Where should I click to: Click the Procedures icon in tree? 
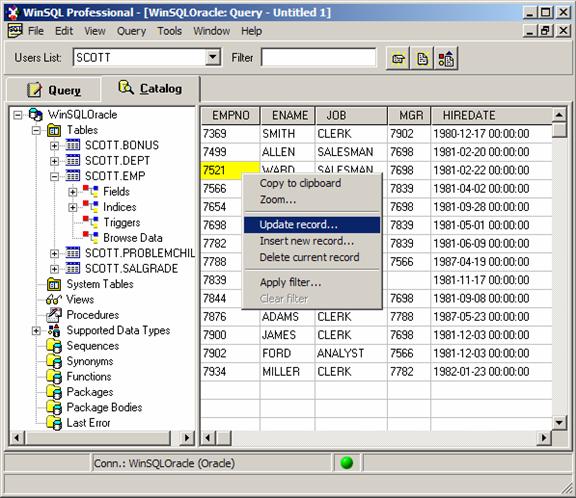54,315
